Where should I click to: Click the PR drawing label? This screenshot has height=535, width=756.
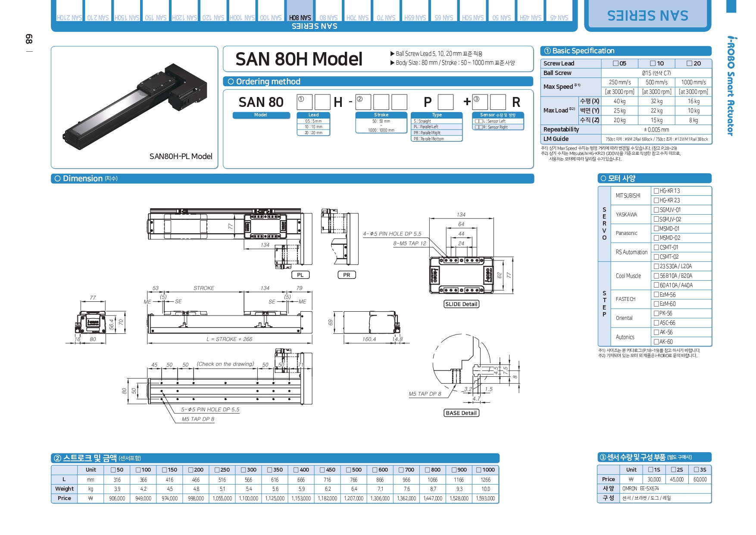click(x=347, y=275)
